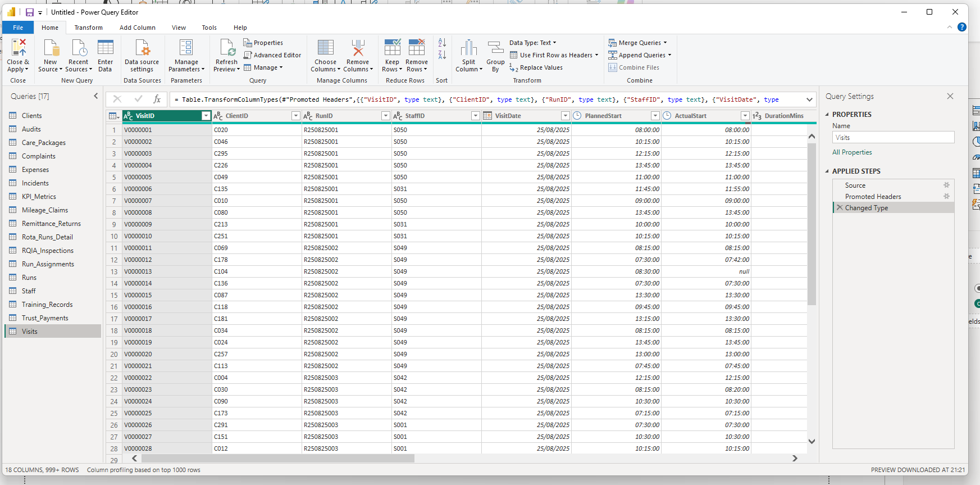980x485 pixels.
Task: Click the Group By icon
Action: pos(495,48)
